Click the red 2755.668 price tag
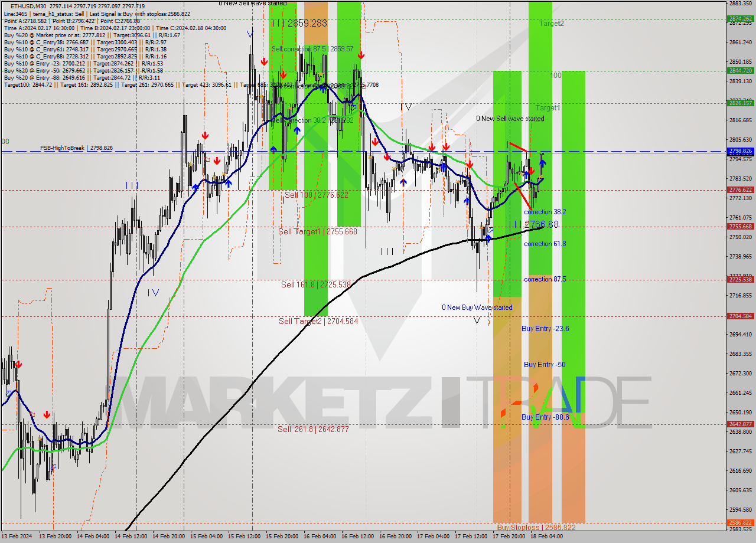 click(x=741, y=227)
